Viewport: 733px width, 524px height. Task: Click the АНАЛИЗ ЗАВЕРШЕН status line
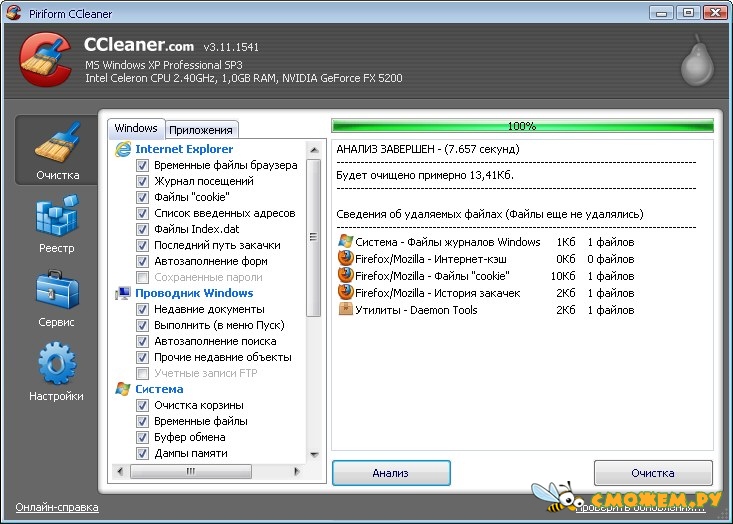coord(428,149)
